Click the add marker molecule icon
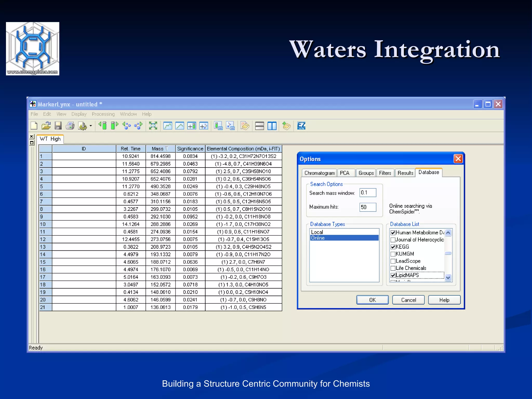 [204, 126]
